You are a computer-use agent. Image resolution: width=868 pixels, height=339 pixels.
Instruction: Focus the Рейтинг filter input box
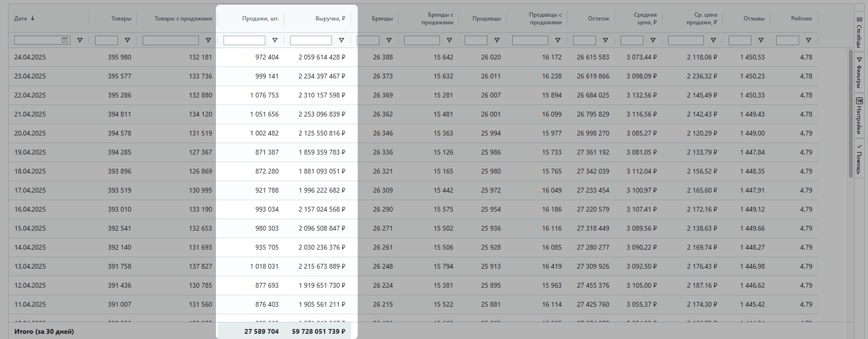click(x=788, y=40)
